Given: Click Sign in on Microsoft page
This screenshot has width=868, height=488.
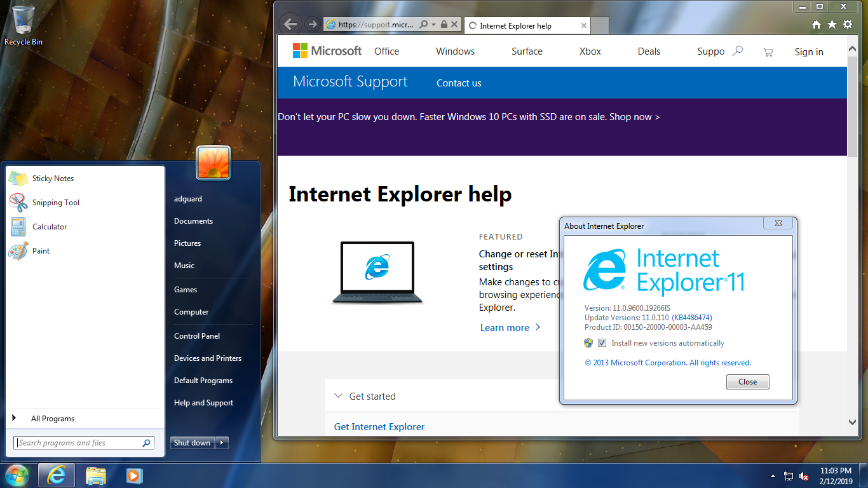Looking at the screenshot, I should tap(809, 52).
